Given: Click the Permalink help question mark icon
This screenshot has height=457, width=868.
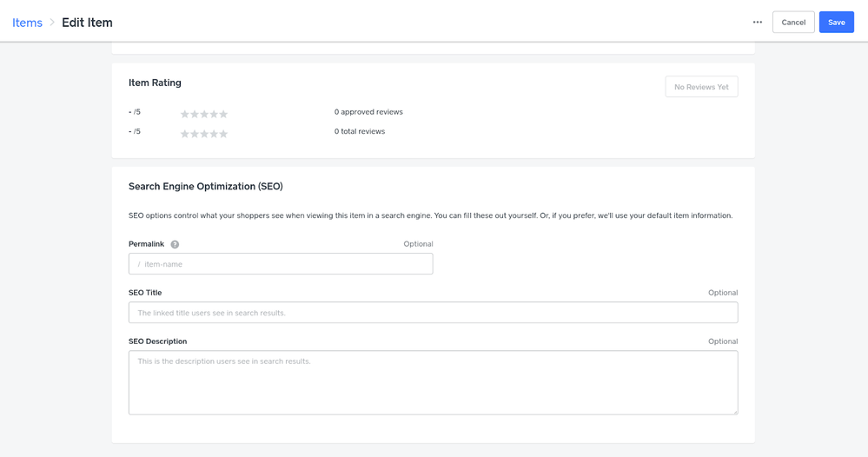Looking at the screenshot, I should tap(175, 245).
